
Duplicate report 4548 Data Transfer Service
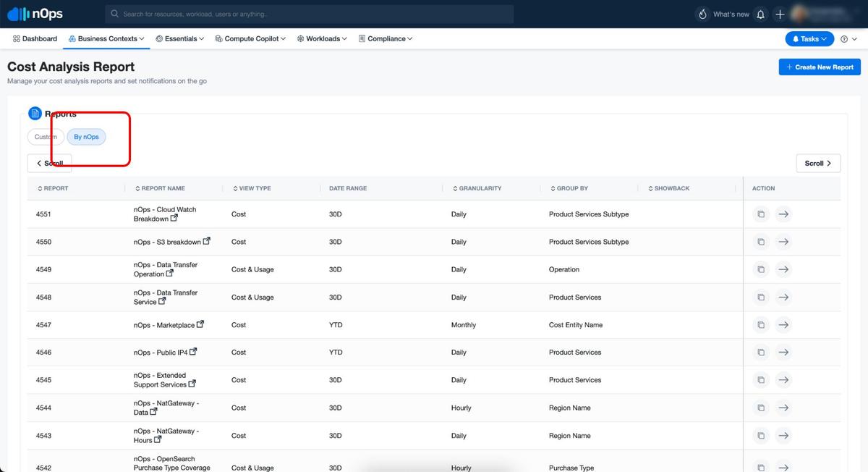(x=760, y=297)
